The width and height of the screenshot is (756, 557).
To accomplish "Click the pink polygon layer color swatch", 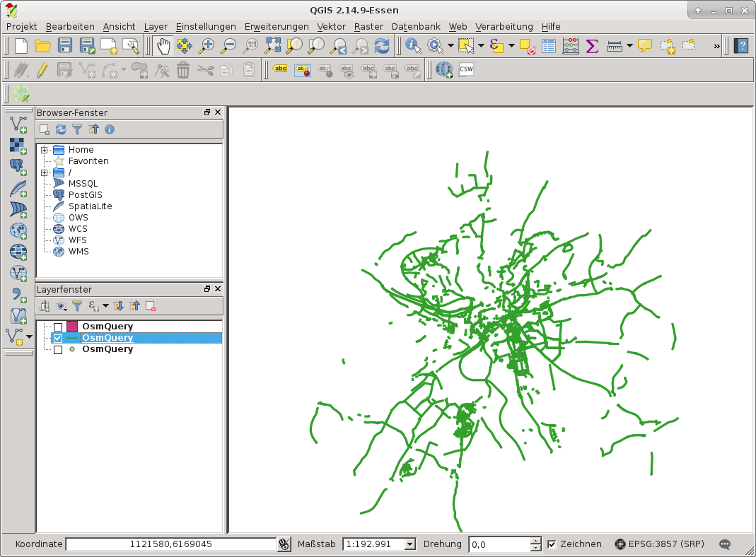I will 72,327.
